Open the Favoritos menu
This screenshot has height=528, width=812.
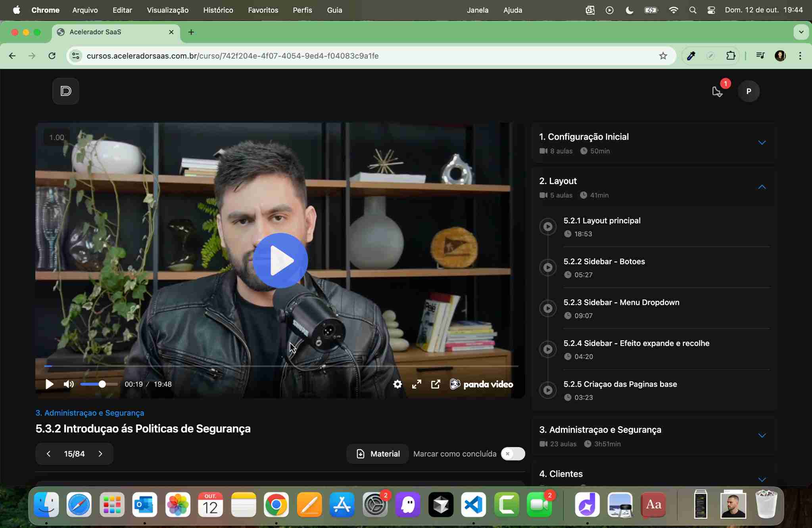tap(263, 10)
